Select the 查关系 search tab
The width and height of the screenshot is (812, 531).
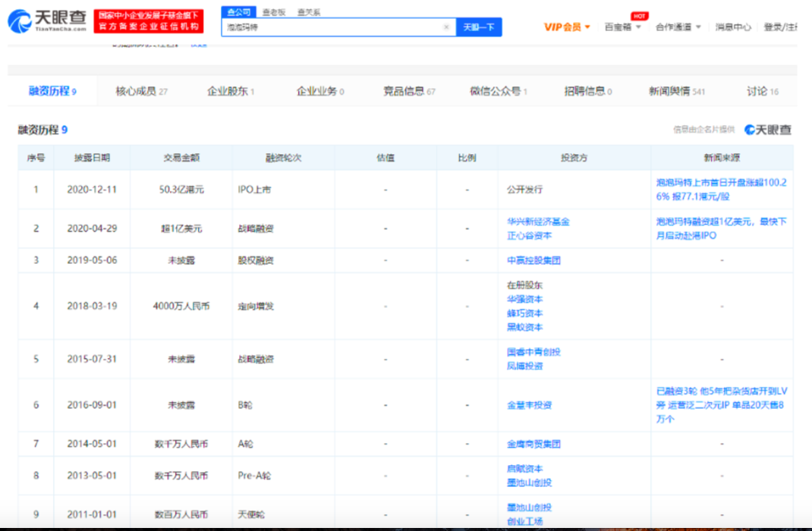pos(309,12)
